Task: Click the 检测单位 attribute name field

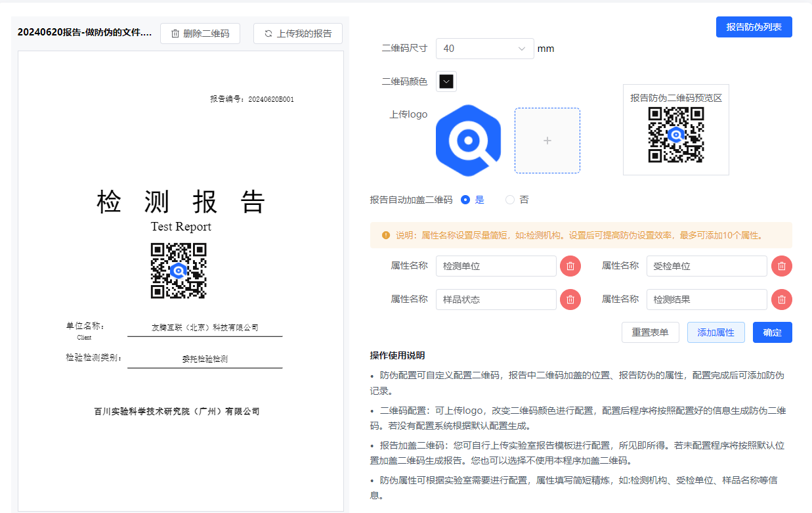Action: 496,266
